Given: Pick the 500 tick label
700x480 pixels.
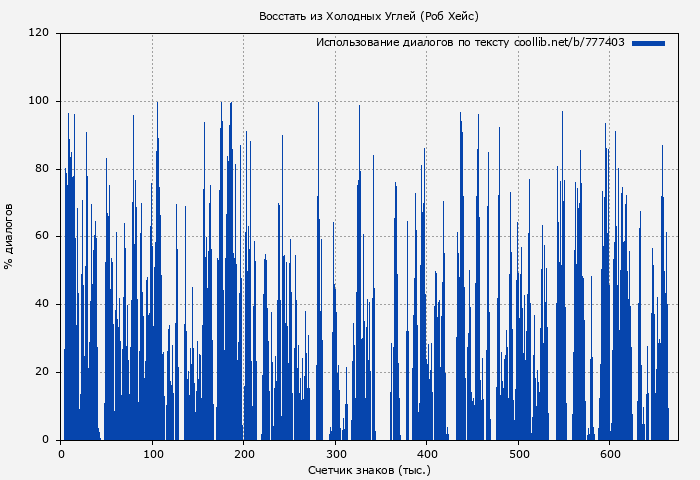Looking at the screenshot, I should 519,454.
